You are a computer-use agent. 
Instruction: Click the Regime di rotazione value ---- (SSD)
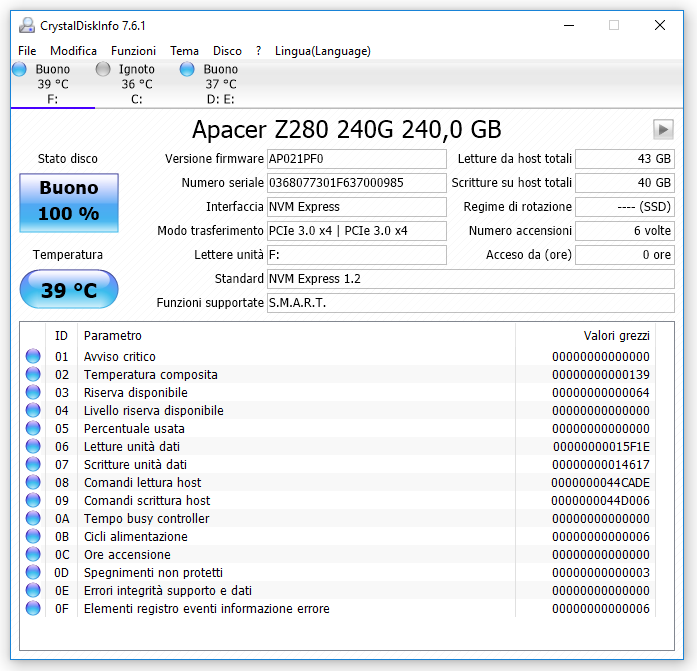(x=625, y=207)
